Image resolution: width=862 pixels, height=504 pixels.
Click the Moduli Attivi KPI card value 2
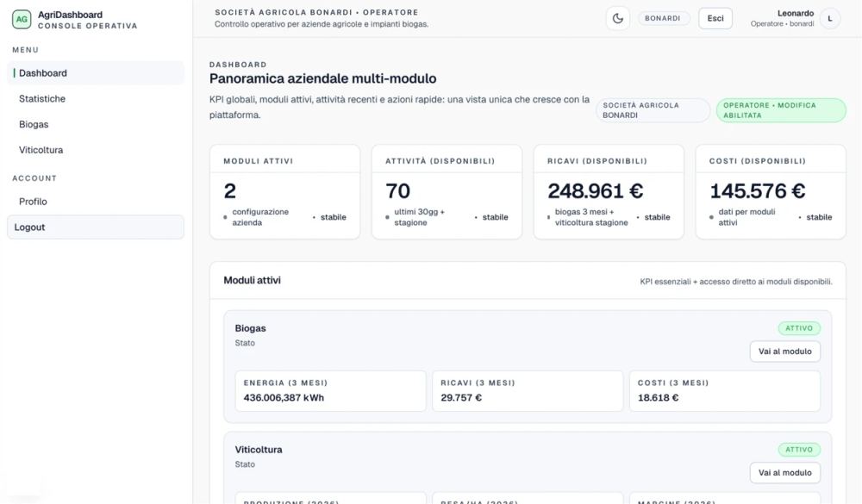pos(230,190)
